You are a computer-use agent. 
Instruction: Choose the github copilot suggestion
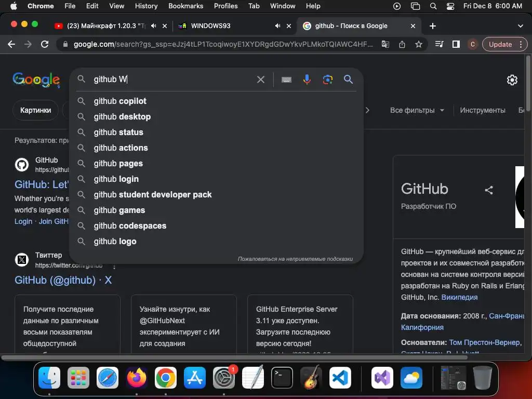pos(216,101)
